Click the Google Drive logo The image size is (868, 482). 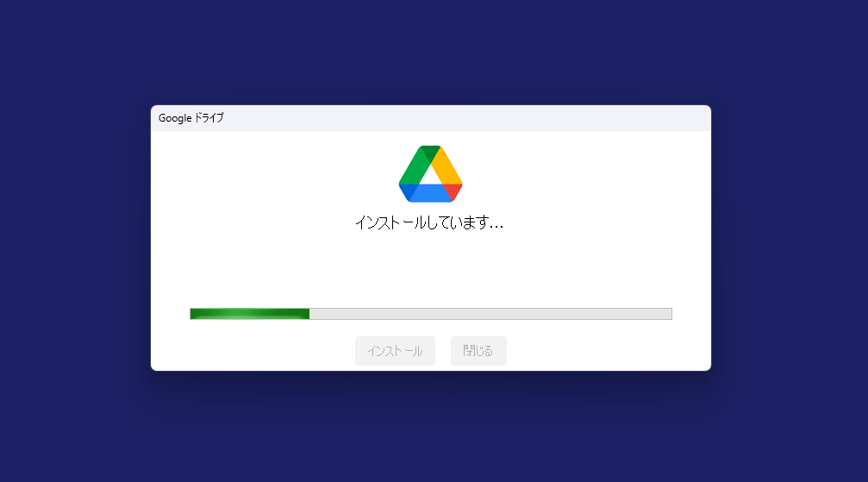(430, 174)
